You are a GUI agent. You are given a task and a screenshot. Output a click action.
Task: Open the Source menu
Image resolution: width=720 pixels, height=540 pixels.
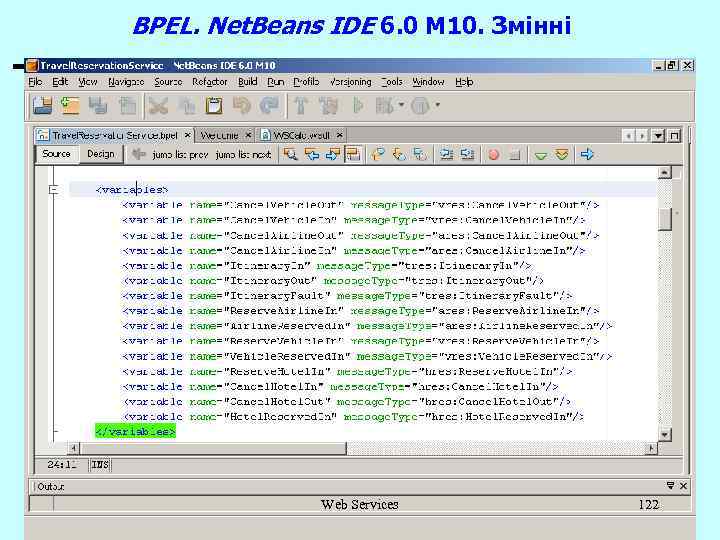click(168, 82)
